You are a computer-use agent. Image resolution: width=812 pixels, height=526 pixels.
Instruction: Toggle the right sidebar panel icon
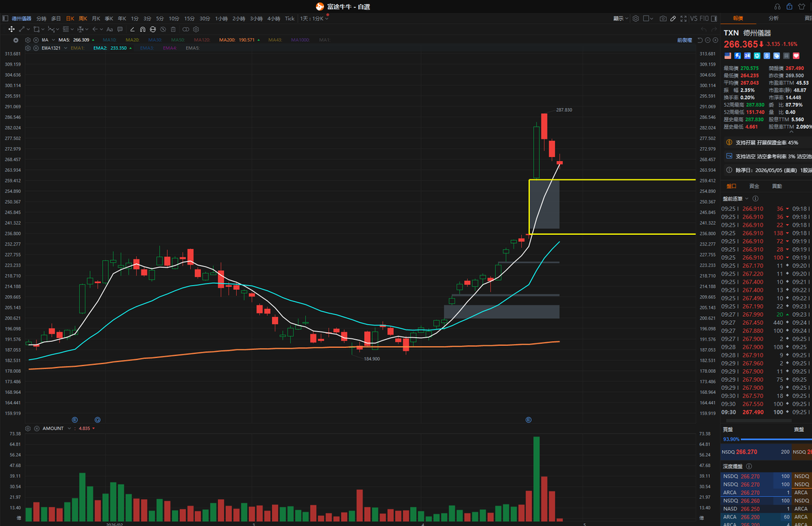[714, 18]
